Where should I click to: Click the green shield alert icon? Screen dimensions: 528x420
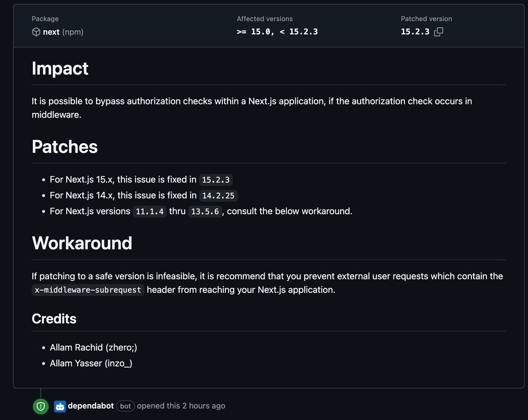(x=41, y=406)
